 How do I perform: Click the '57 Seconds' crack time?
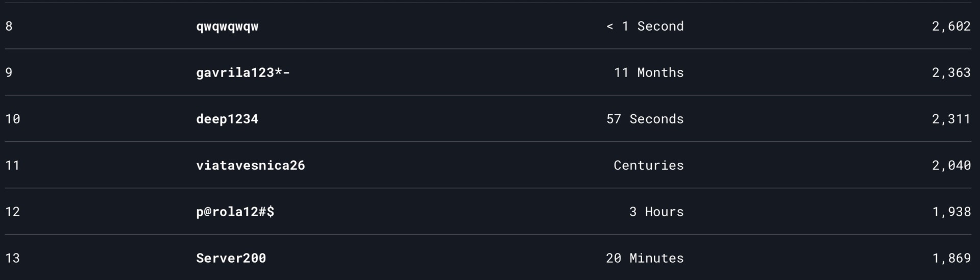click(645, 119)
